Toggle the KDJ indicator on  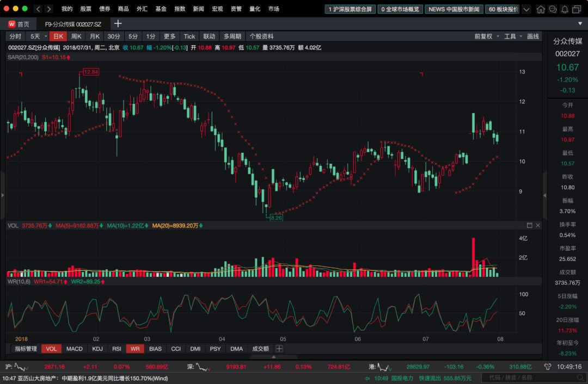pos(97,349)
